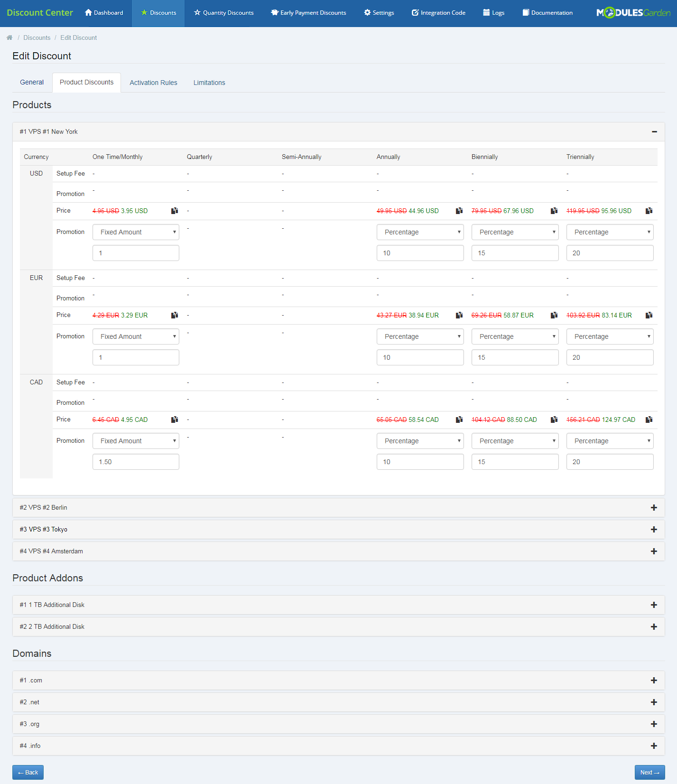
Task: Open the Limitations tab
Action: (x=209, y=83)
